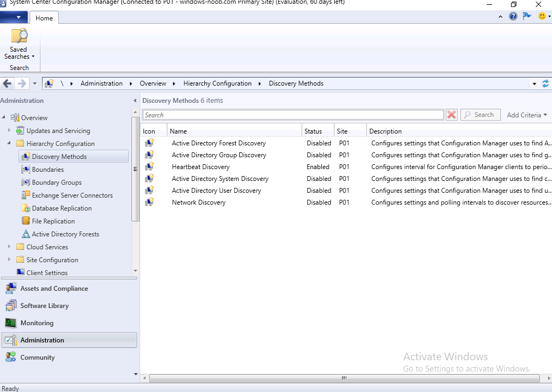Sort by the Site column header
The width and height of the screenshot is (552, 392).
point(350,131)
